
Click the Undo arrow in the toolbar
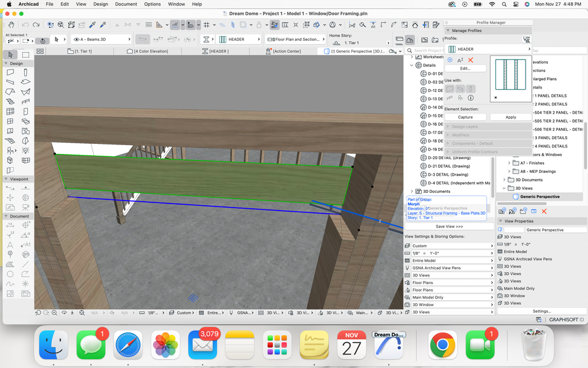click(25, 25)
